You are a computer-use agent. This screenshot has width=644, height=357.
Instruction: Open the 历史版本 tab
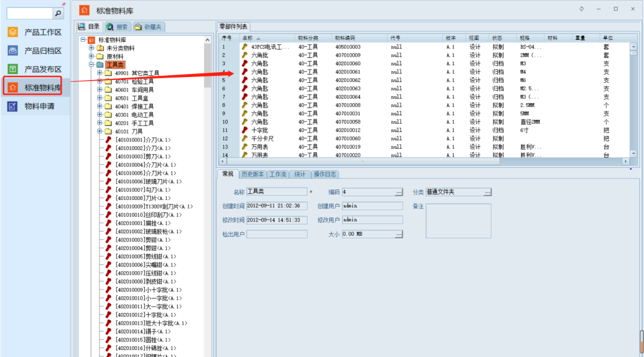click(x=252, y=174)
